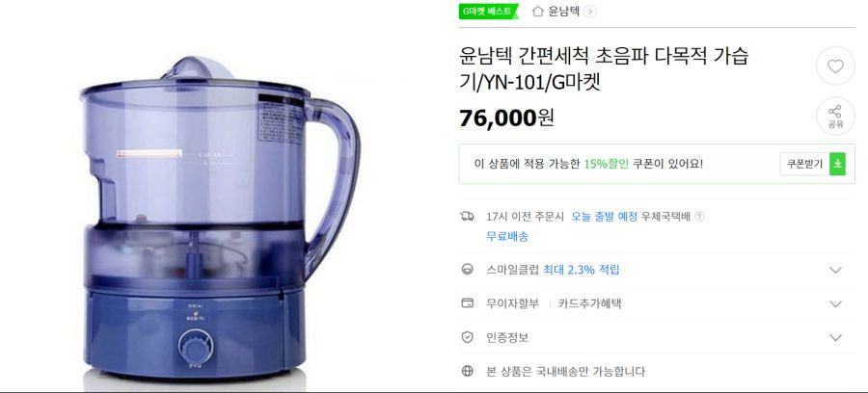Image resolution: width=868 pixels, height=393 pixels.
Task: Click the G마켓 베스트 badge
Action: (x=488, y=11)
